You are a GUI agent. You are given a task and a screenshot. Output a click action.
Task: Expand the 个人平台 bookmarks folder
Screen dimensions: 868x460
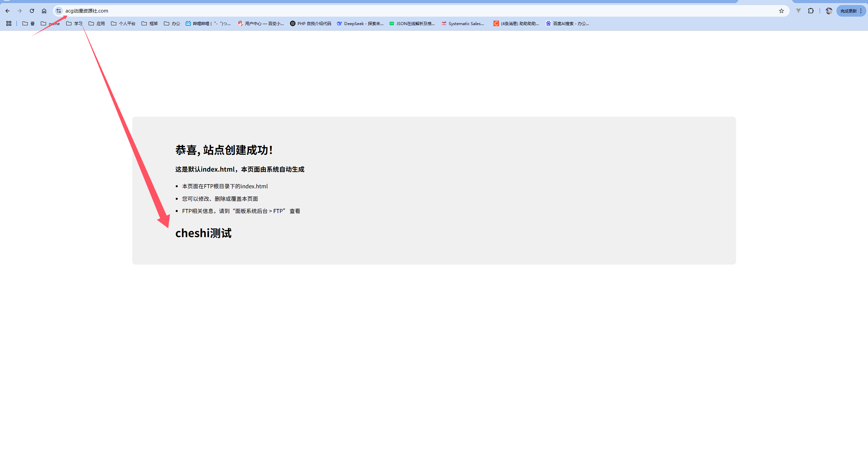[x=123, y=23]
